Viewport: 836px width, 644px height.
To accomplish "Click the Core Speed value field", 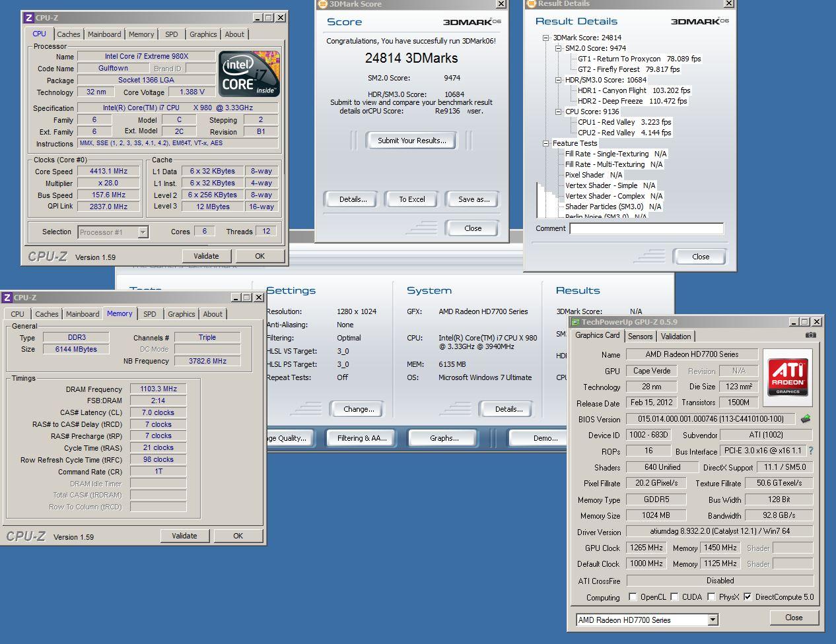I will tap(108, 171).
